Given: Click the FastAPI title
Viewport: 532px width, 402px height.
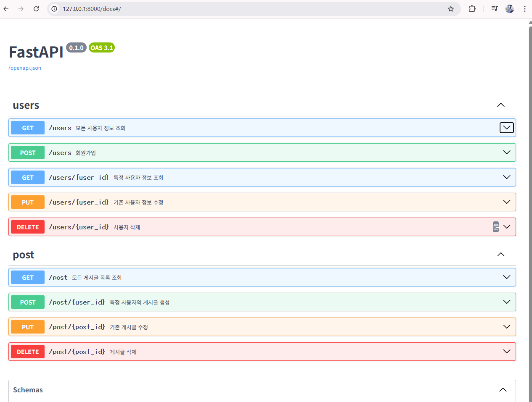Looking at the screenshot, I should tap(36, 52).
